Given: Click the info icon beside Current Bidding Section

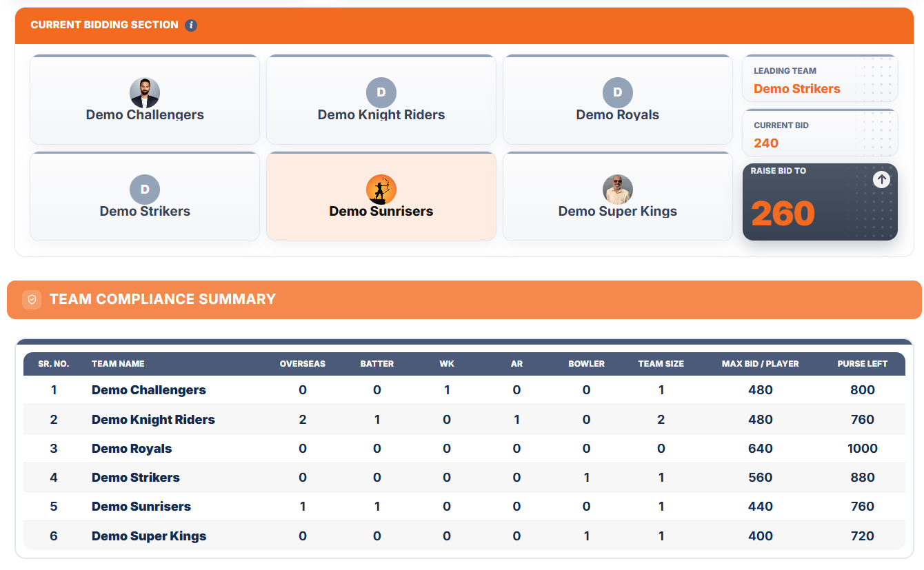Looking at the screenshot, I should [x=191, y=26].
